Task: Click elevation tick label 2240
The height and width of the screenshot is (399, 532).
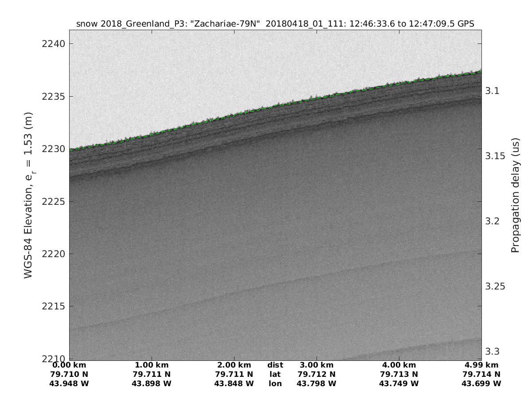Action: pos(54,44)
